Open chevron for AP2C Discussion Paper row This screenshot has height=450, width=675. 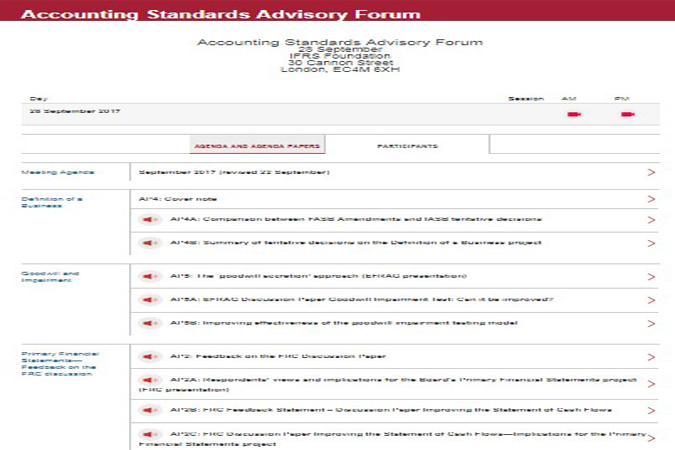point(651,438)
